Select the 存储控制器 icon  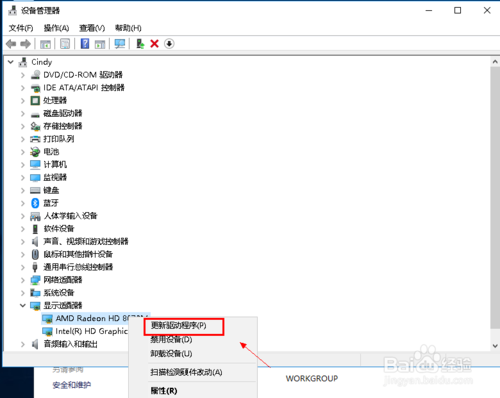(35, 126)
